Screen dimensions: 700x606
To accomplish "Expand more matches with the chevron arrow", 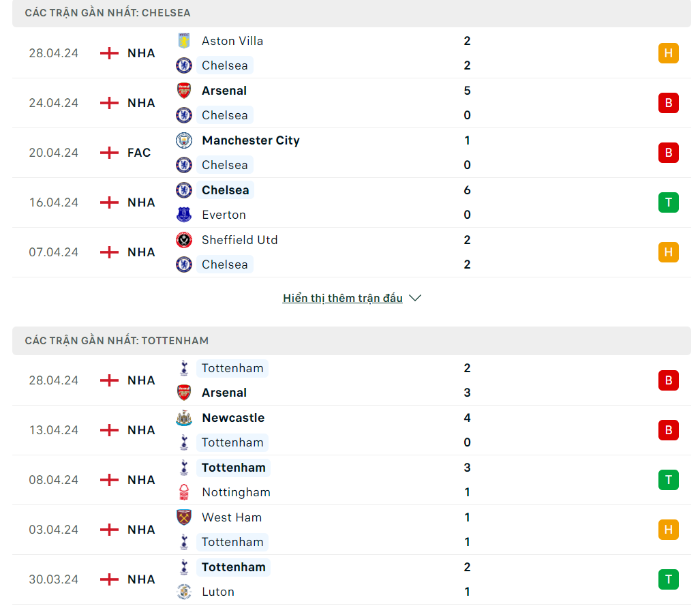I will click(x=415, y=299).
